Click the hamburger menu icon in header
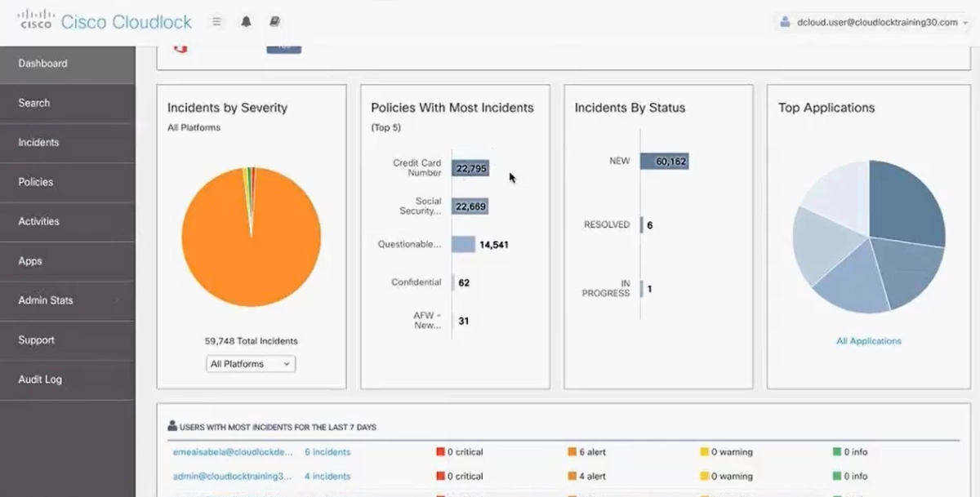 tap(216, 22)
